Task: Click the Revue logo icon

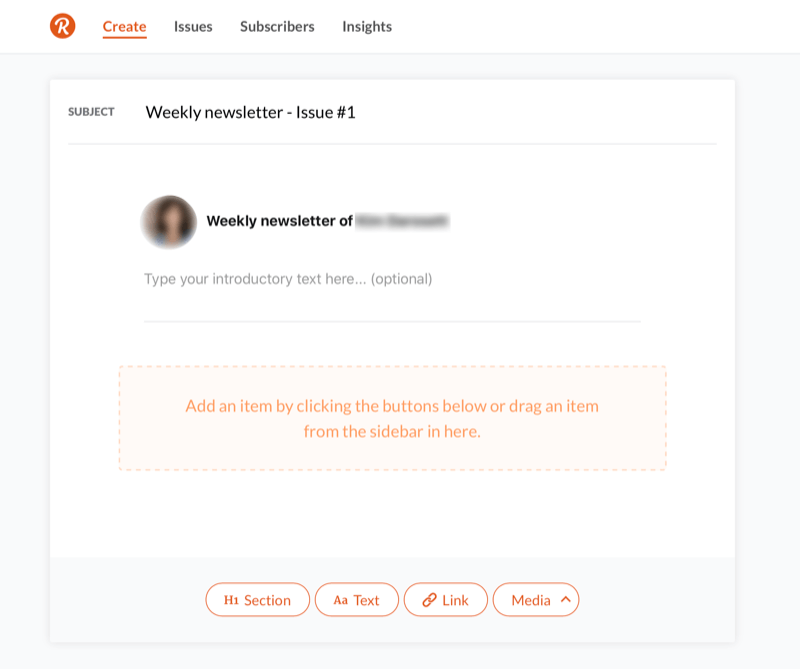Action: [x=63, y=26]
